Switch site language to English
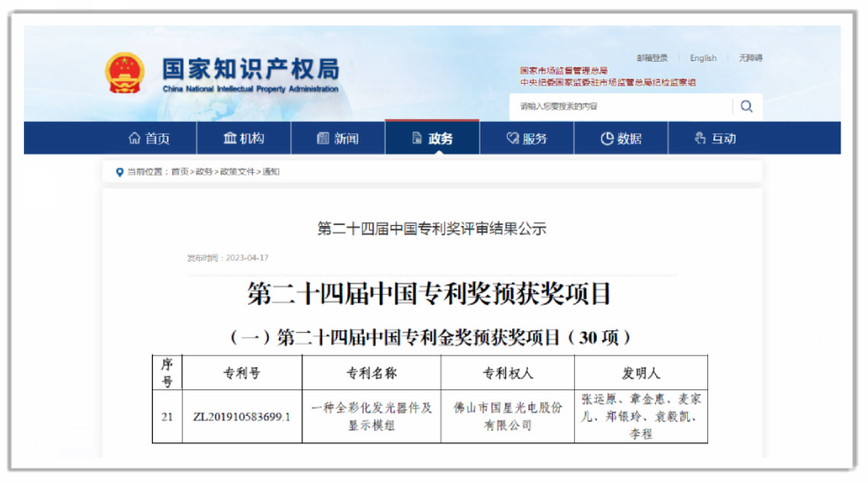 point(703,58)
